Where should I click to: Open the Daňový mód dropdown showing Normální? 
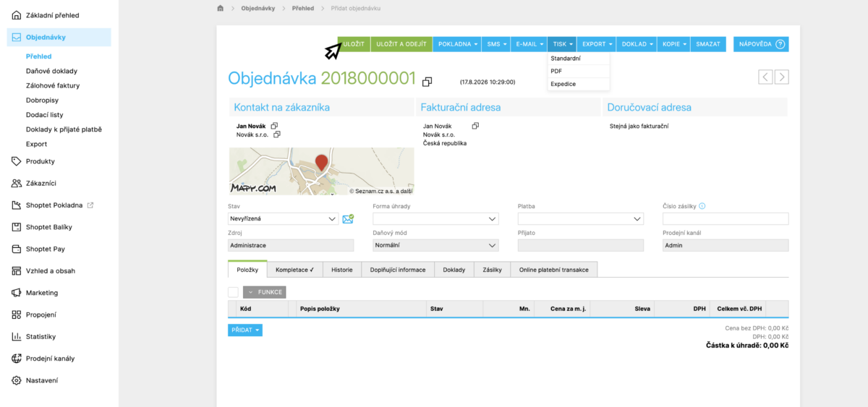pyautogui.click(x=435, y=245)
